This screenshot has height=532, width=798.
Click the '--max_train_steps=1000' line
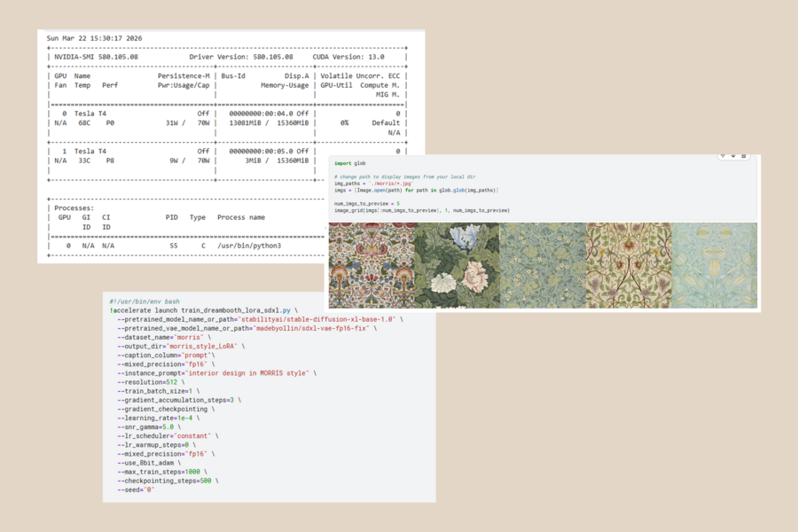coord(162,472)
